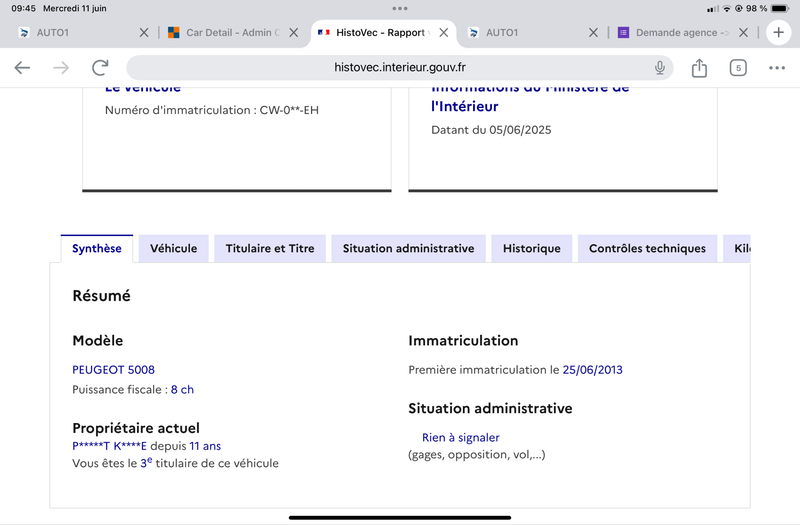Click the histovec.interieur.gouv.fr address bar
The image size is (800, 525).
click(x=400, y=67)
